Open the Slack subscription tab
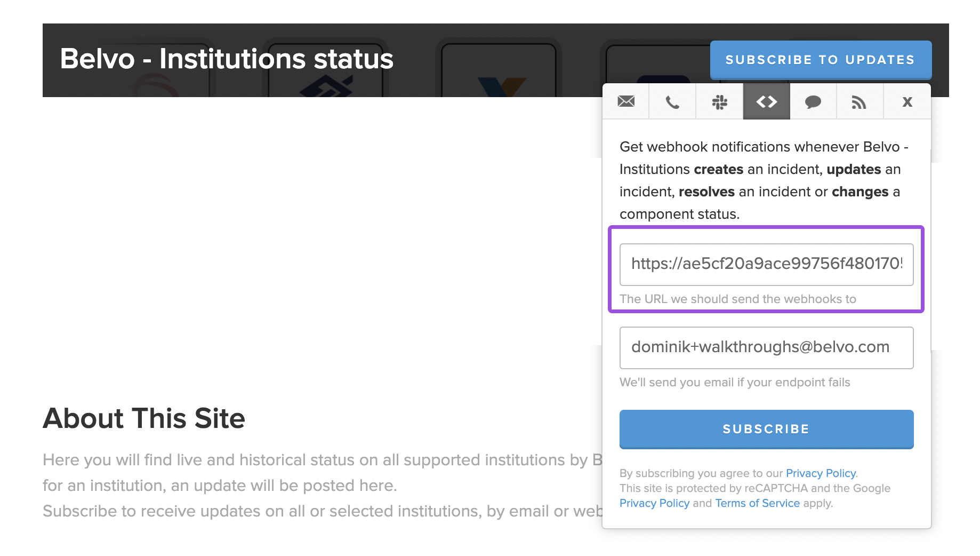This screenshot has width=980, height=556. pyautogui.click(x=719, y=101)
